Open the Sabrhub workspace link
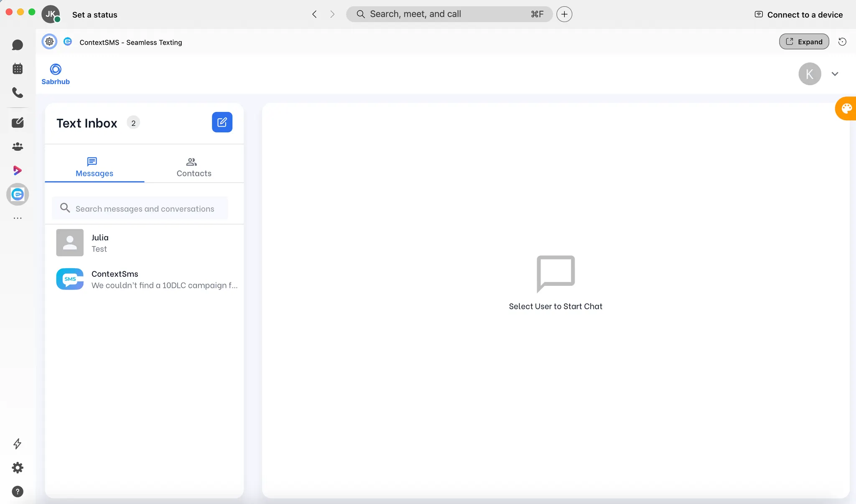Viewport: 856px width, 504px height. [x=56, y=74]
